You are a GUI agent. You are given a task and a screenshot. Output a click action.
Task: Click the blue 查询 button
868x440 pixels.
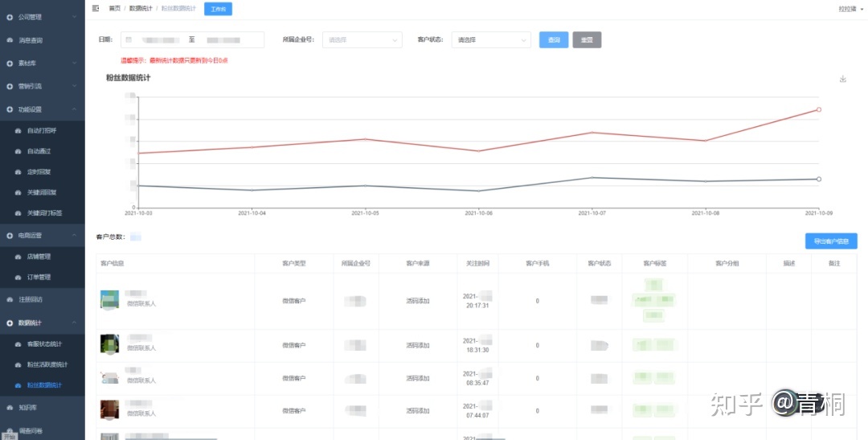pos(554,39)
